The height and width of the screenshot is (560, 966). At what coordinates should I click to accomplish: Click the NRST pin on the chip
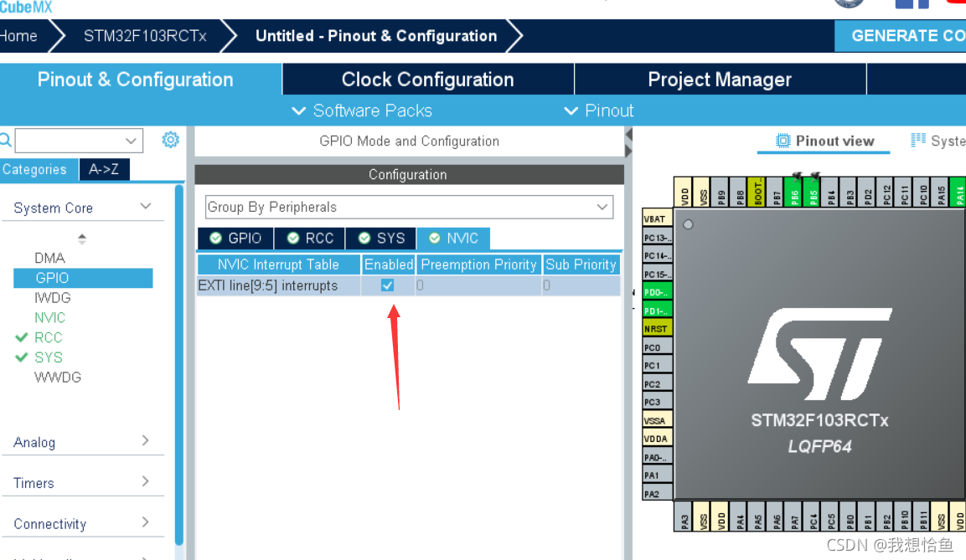tap(658, 329)
